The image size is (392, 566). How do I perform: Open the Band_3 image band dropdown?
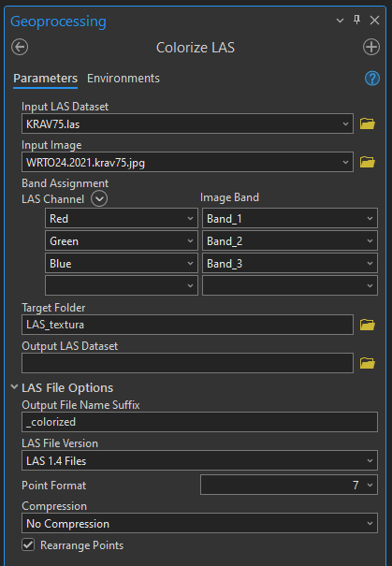tap(290, 263)
